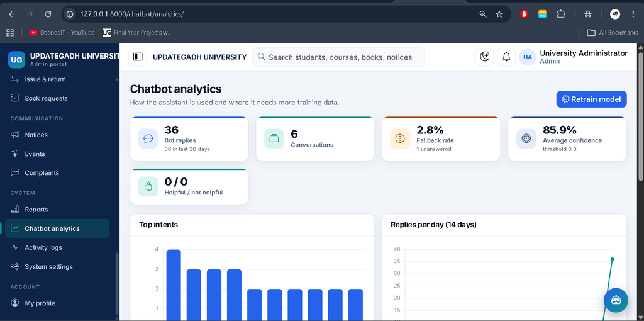Click the 36 Bot replies value

pyautogui.click(x=172, y=130)
